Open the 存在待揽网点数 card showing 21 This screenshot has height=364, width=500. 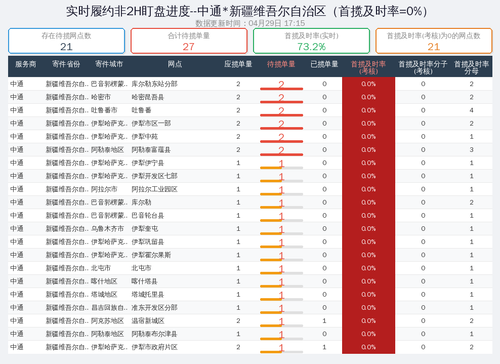66,41
